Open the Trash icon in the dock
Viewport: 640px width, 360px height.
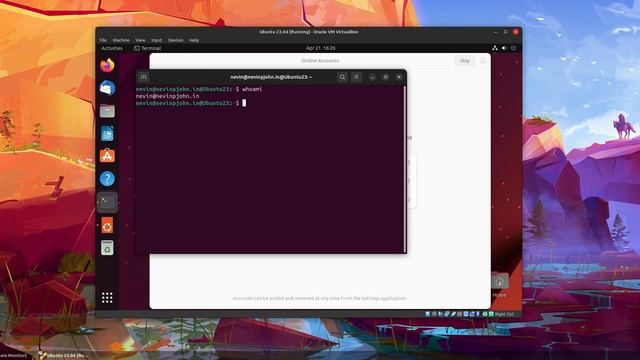(107, 248)
